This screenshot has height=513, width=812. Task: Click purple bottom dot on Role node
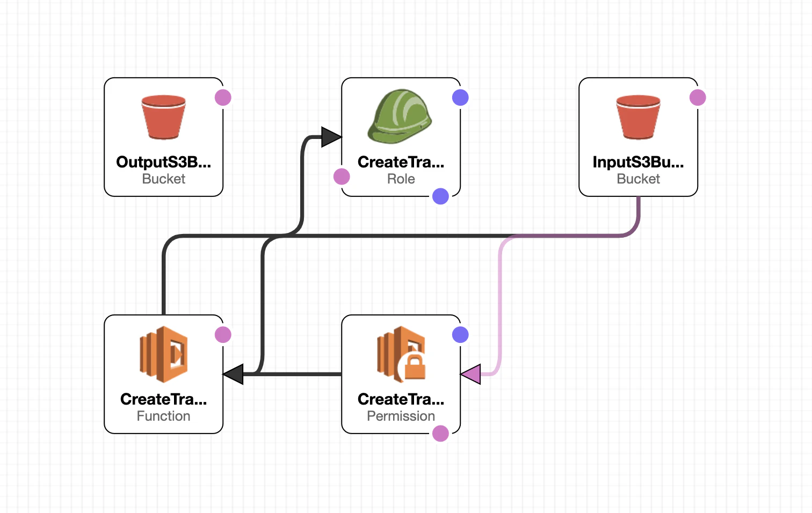click(x=440, y=196)
